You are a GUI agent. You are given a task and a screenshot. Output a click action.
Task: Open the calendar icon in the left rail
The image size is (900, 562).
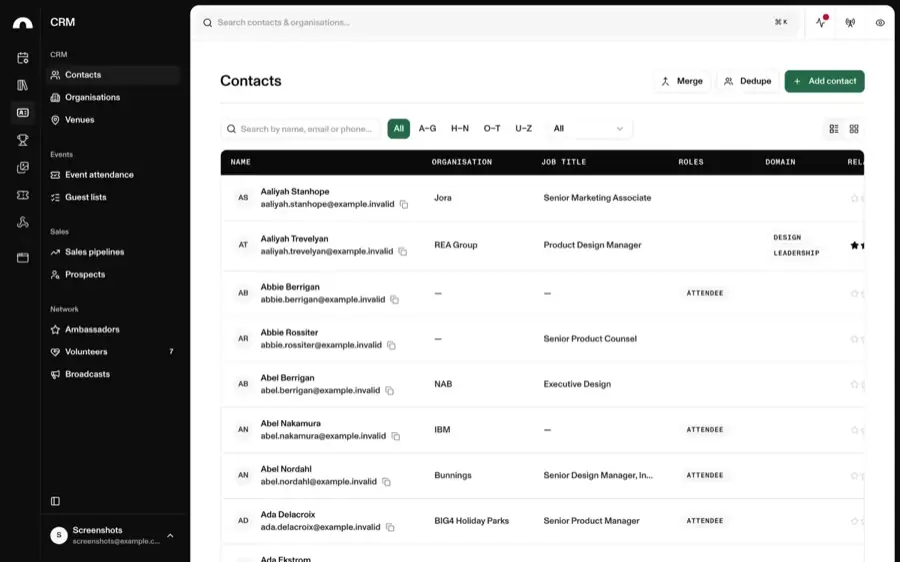(23, 57)
